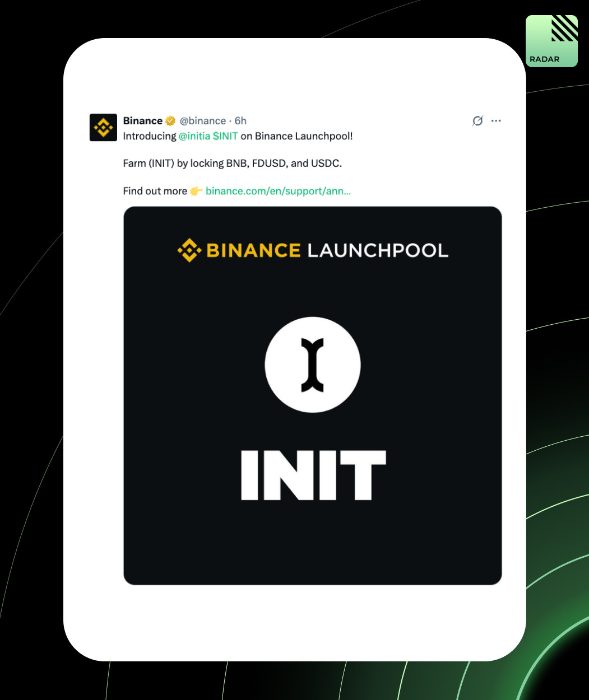This screenshot has width=589, height=700.
Task: Click the gold verified badge
Action: 170,121
